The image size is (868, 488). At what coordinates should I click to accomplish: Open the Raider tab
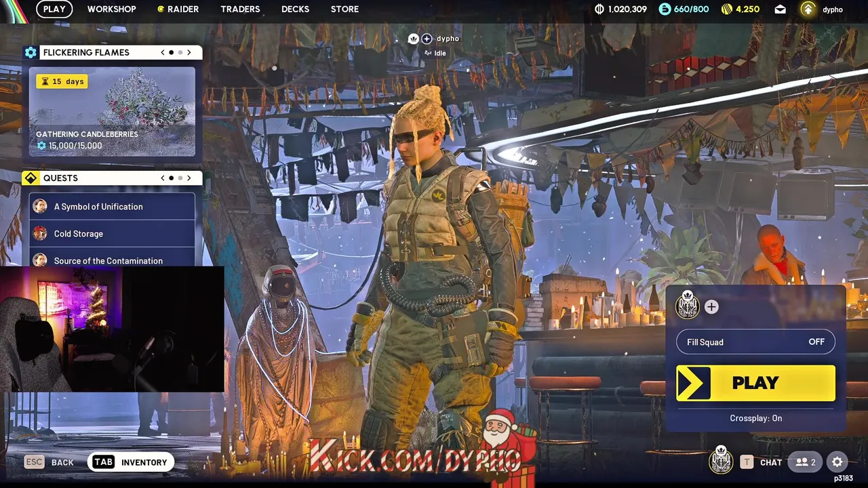178,9
